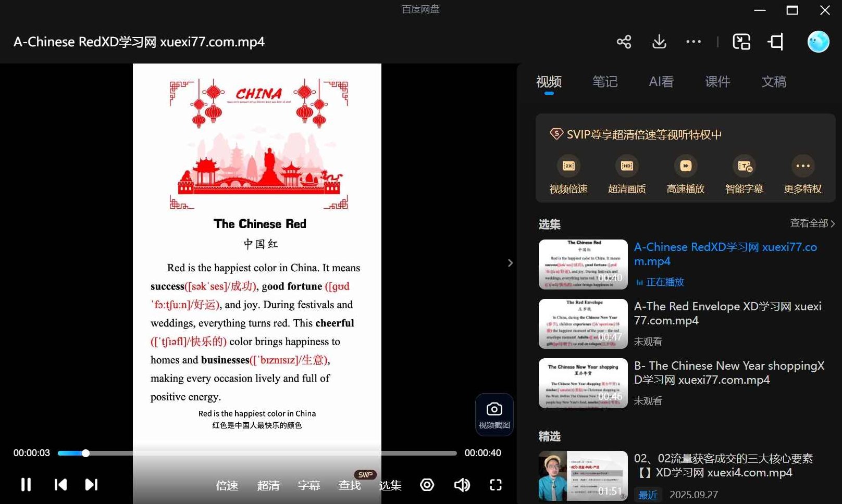The height and width of the screenshot is (504, 842).
Task: Enter picture-in-picture mode
Action: coord(741,42)
